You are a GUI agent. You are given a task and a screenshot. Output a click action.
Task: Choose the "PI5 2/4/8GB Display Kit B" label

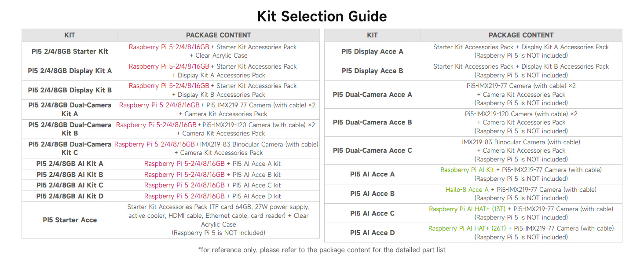coord(70,90)
